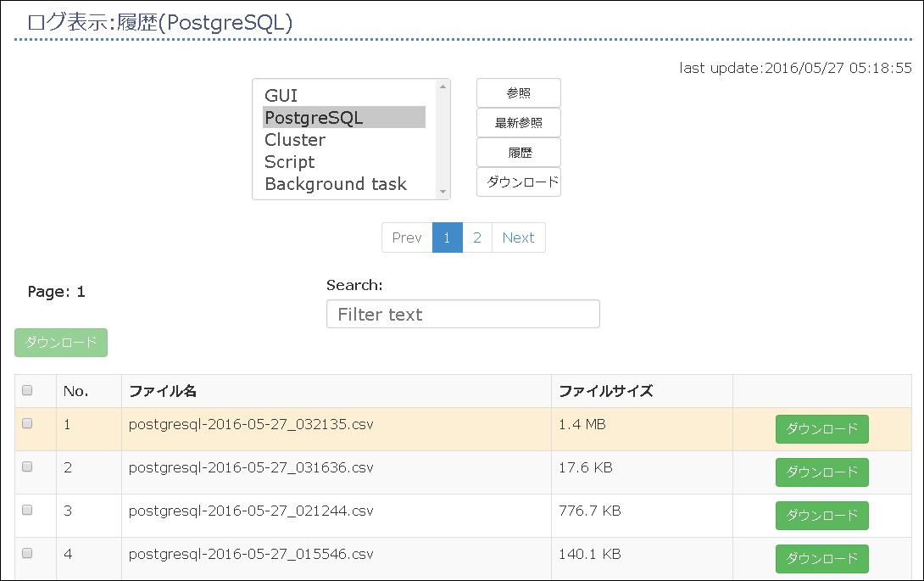Click the last update timestamp text
Image resolution: width=924 pixels, height=581 pixels.
[795, 68]
